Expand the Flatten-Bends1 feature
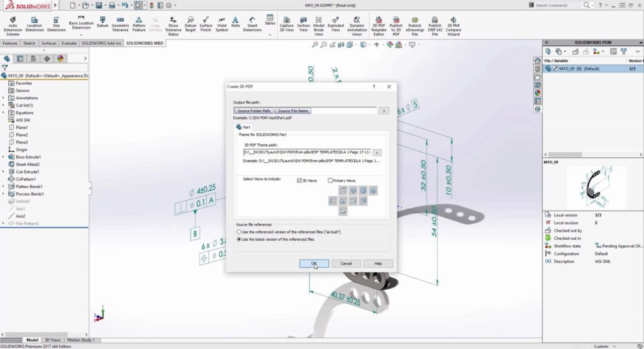 tap(3, 187)
